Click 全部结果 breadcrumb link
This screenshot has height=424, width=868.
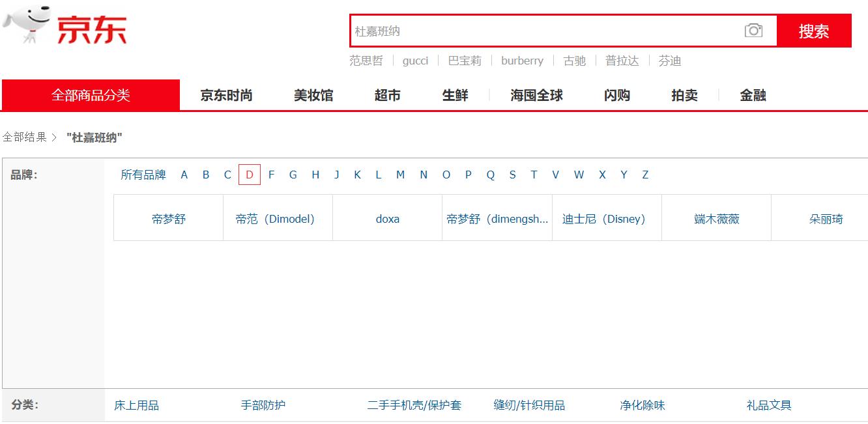[x=25, y=137]
